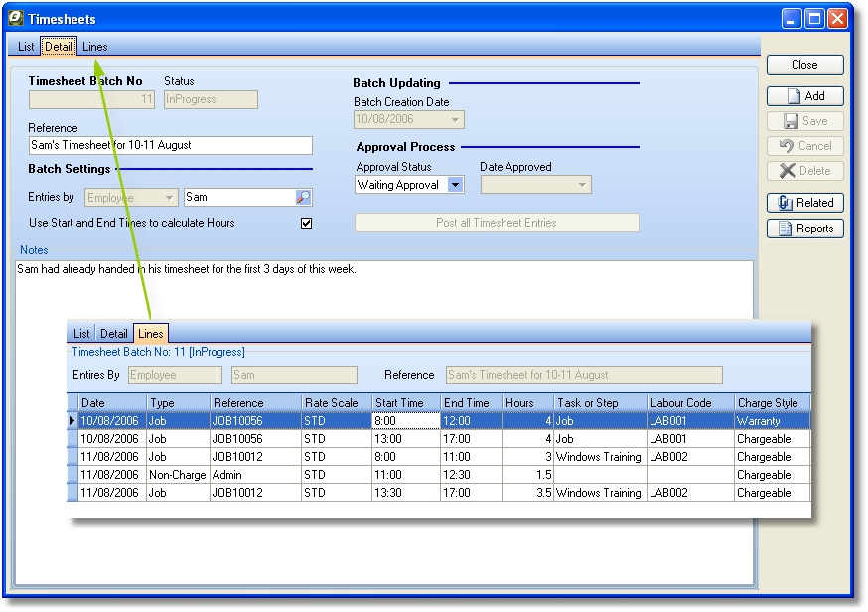Click Post all Timesheet Entries button
The width and height of the screenshot is (868, 612).
coord(497,223)
